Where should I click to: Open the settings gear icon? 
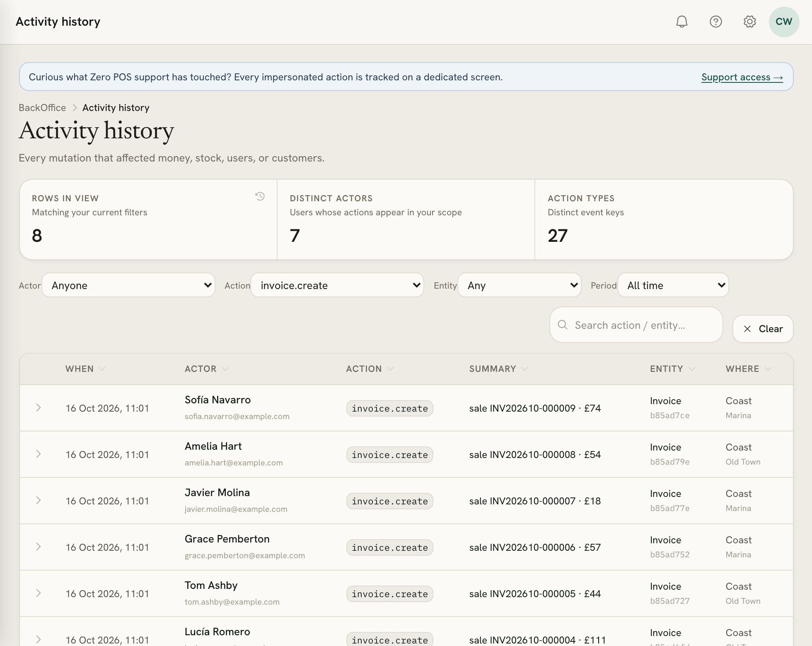[749, 22]
